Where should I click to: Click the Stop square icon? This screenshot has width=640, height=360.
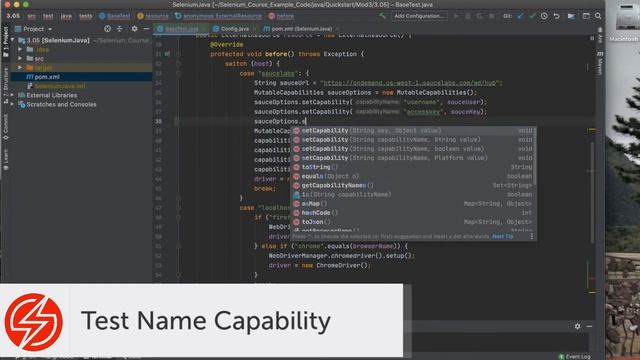pyautogui.click(x=492, y=16)
